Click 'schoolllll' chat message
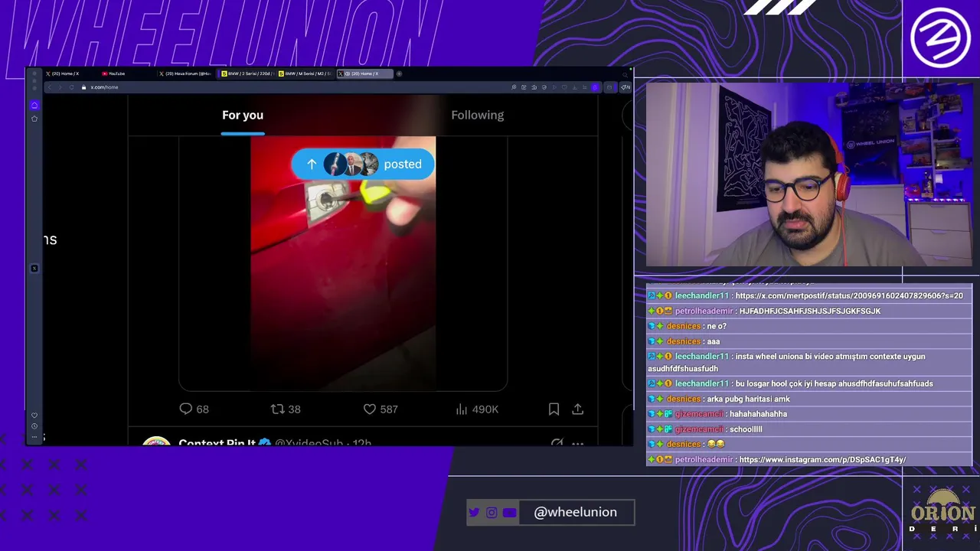 746,429
